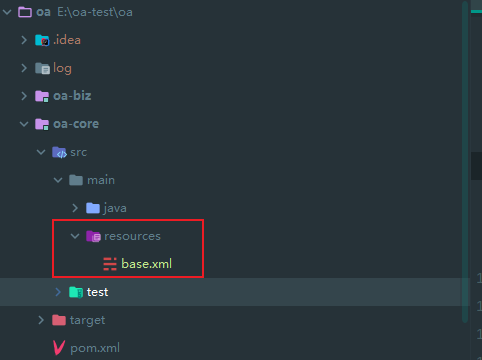Collapse the oa project root
The height and width of the screenshot is (360, 482).
tap(7, 12)
